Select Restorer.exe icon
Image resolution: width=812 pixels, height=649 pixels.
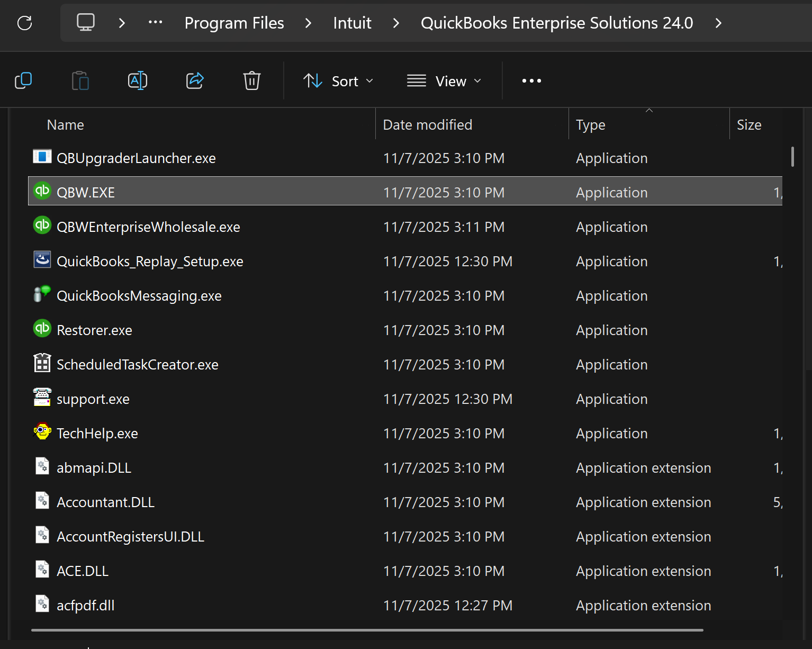click(42, 328)
